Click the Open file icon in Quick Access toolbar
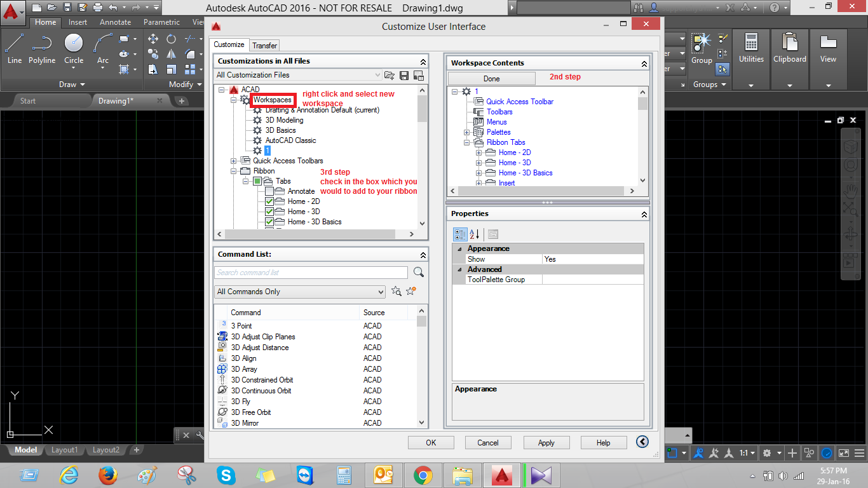868x488 pixels. (x=52, y=8)
